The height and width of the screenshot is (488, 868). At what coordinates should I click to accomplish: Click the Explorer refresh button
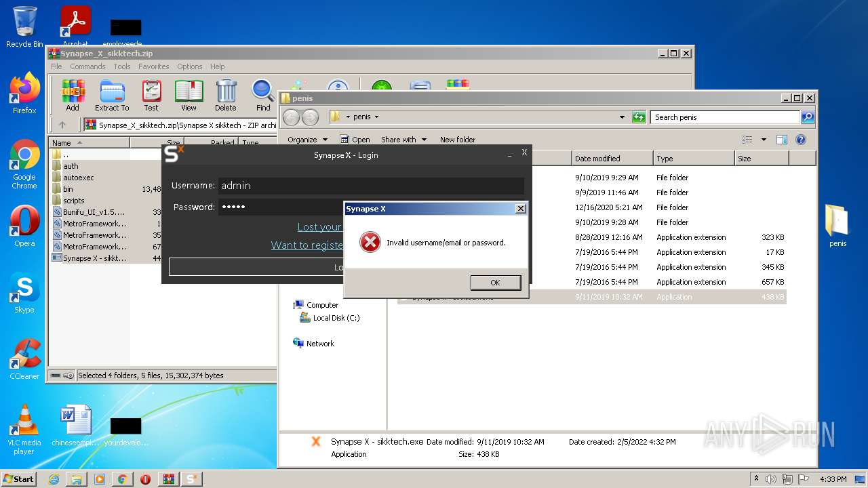click(x=639, y=117)
